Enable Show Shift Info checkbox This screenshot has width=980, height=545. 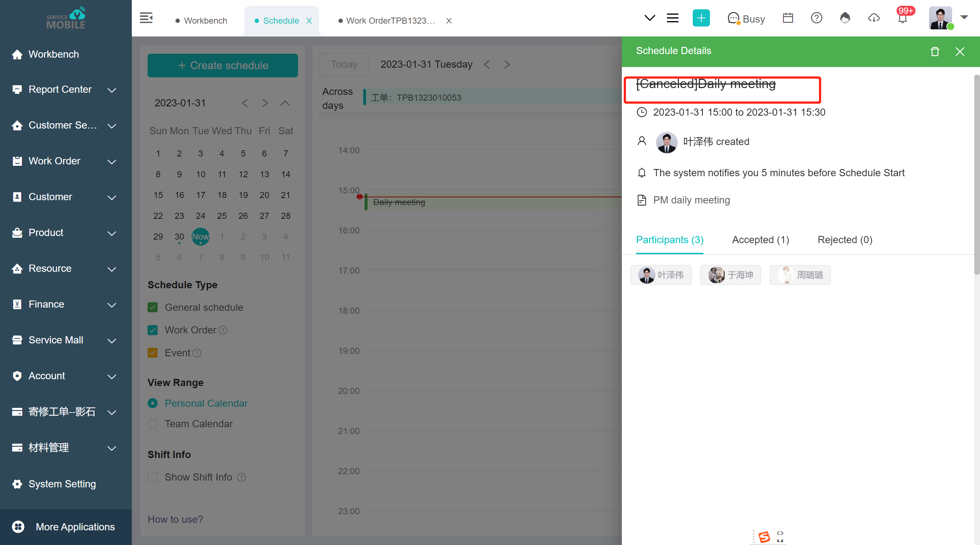click(x=153, y=477)
